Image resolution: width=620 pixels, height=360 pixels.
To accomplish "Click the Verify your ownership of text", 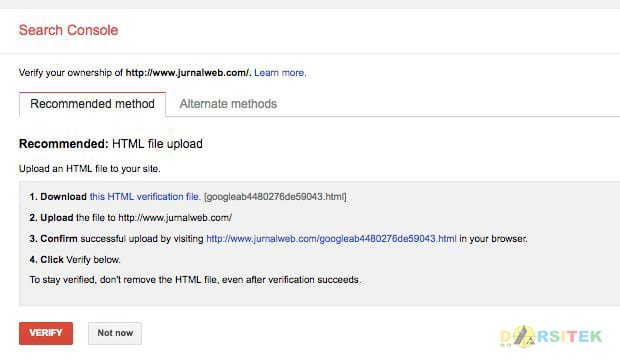I will pyautogui.click(x=71, y=73).
